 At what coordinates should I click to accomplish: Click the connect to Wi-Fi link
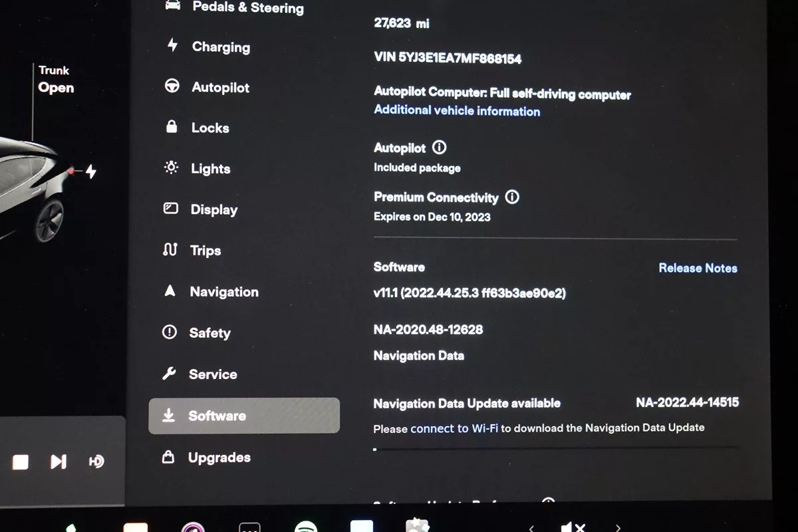tap(454, 428)
